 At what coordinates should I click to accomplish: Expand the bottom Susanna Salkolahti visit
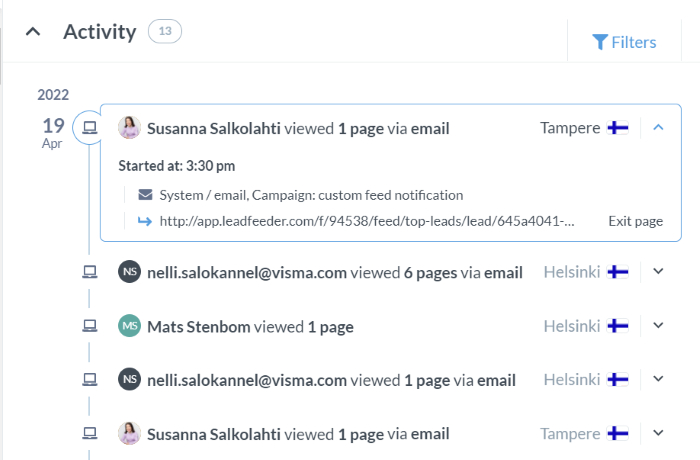(x=658, y=433)
